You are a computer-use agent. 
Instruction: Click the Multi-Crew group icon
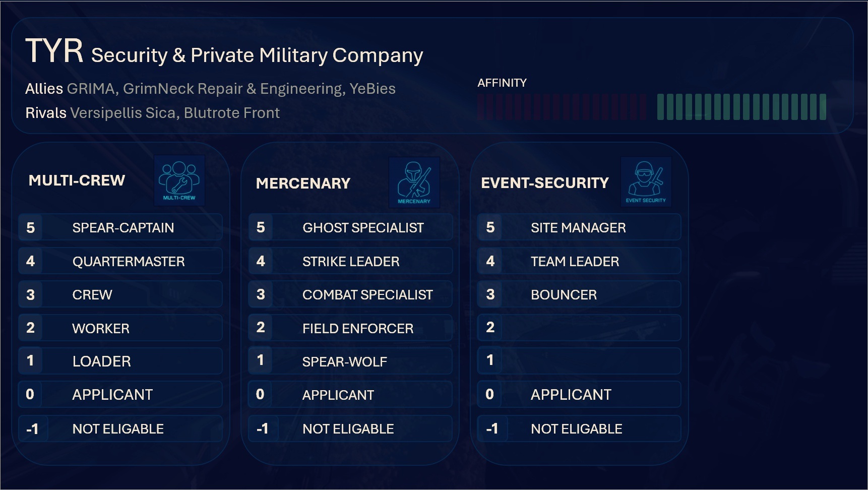coord(179,180)
